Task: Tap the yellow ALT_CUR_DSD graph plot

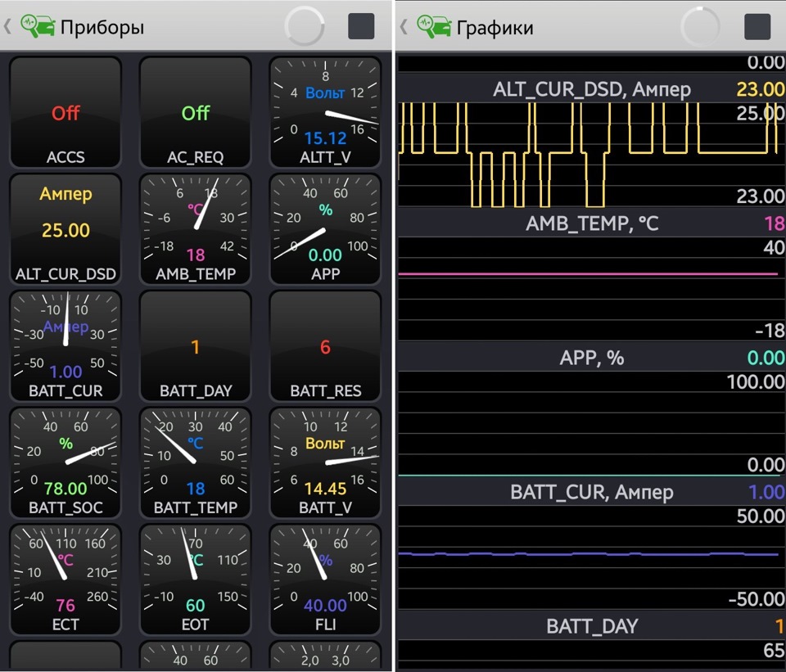Action: (591, 155)
